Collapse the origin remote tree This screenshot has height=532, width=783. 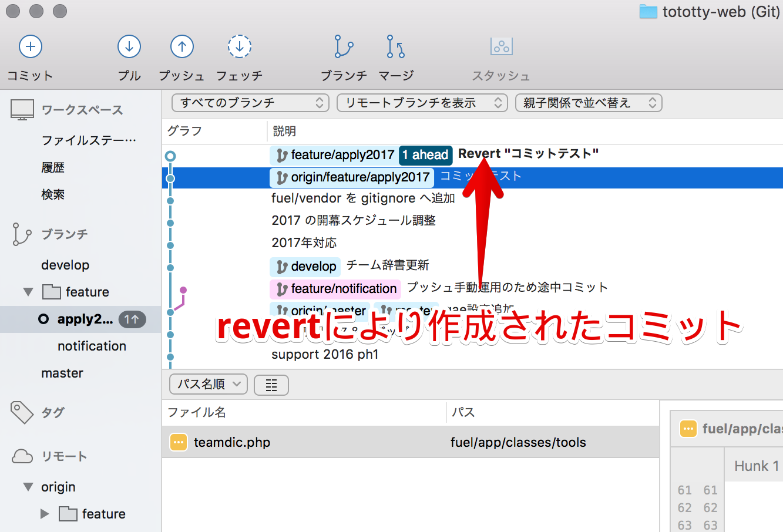[28, 487]
